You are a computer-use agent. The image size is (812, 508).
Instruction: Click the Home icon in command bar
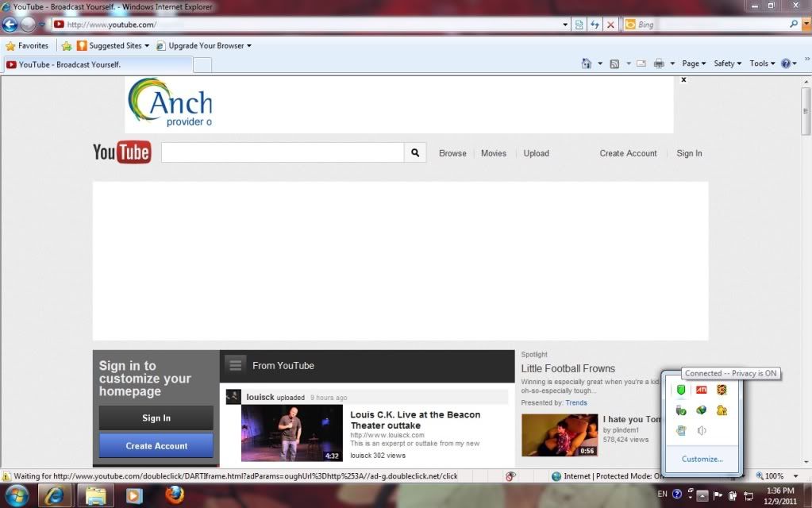587,63
